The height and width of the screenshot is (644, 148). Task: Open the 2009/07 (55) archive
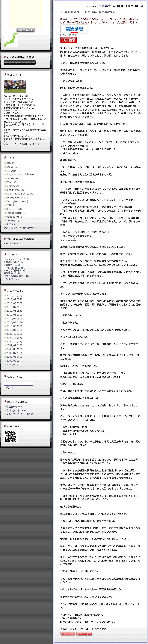coord(14,353)
